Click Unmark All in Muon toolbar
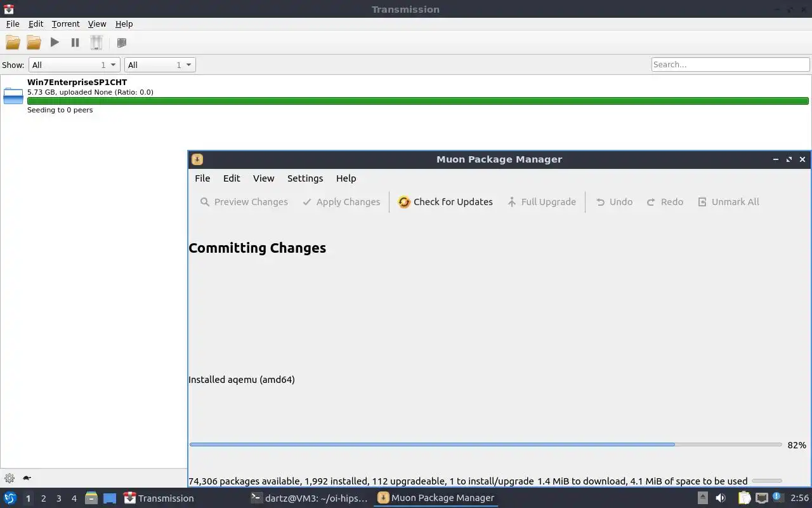The width and height of the screenshot is (812, 508). click(728, 202)
